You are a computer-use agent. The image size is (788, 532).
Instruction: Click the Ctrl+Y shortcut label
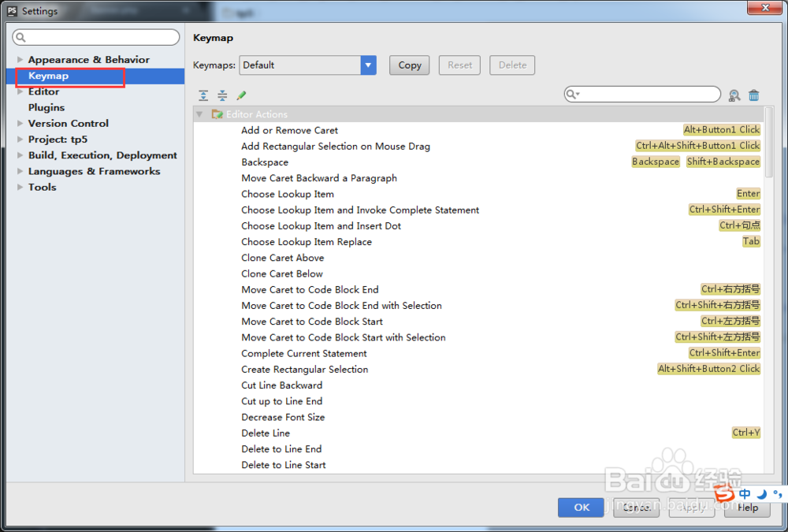pyautogui.click(x=745, y=433)
